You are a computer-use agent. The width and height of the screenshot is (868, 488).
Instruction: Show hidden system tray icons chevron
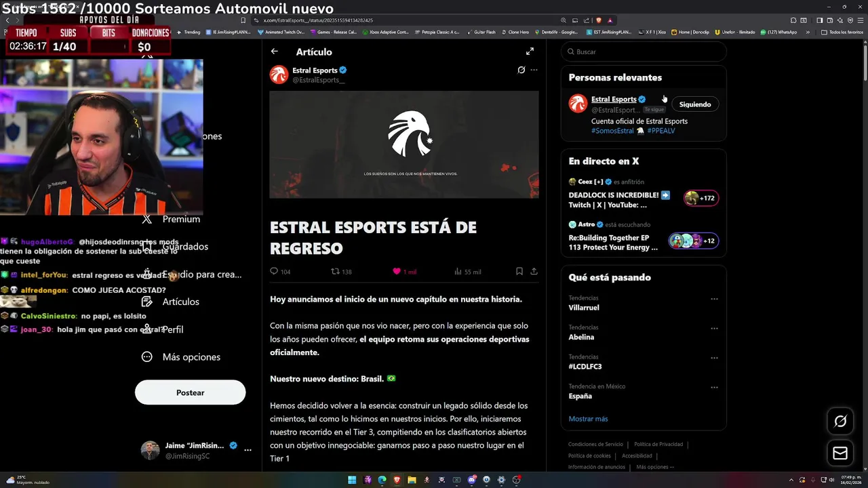tap(791, 480)
